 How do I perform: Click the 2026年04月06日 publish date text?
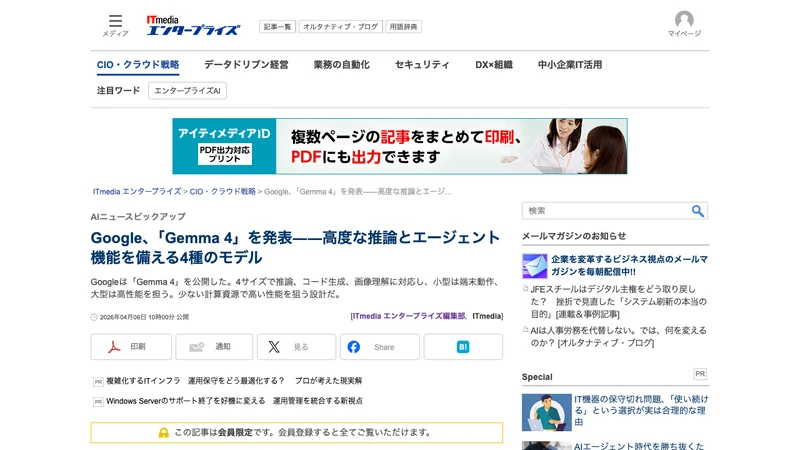144,317
